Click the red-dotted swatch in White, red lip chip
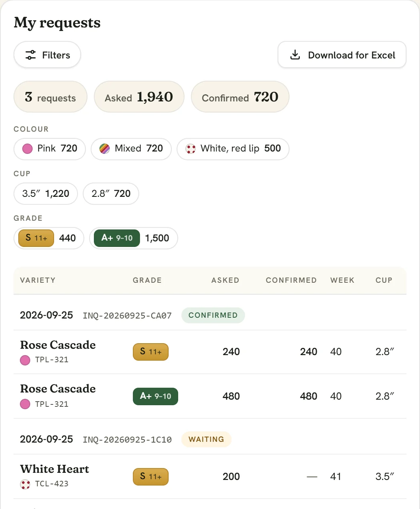 (191, 149)
